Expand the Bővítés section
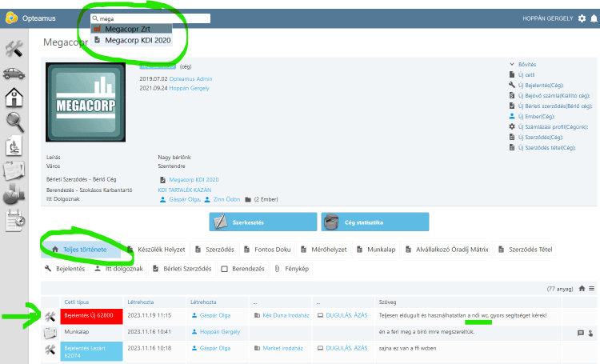The height and width of the screenshot is (364, 600). click(x=526, y=64)
